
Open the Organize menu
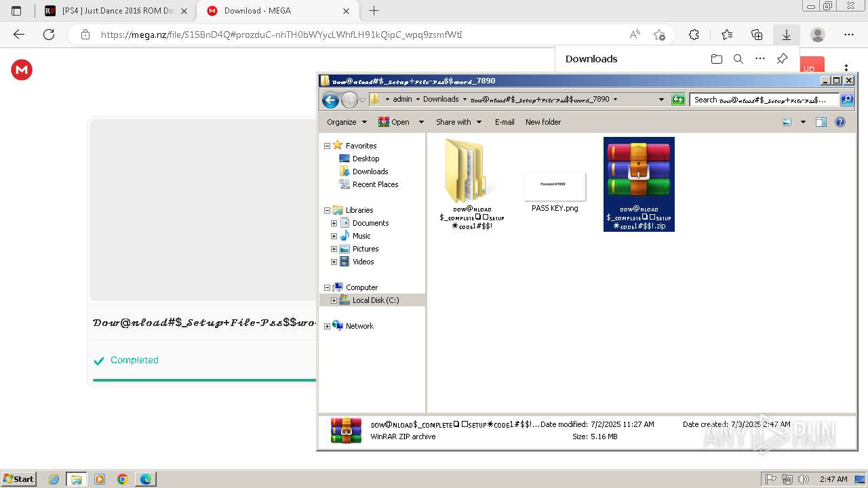click(x=347, y=122)
